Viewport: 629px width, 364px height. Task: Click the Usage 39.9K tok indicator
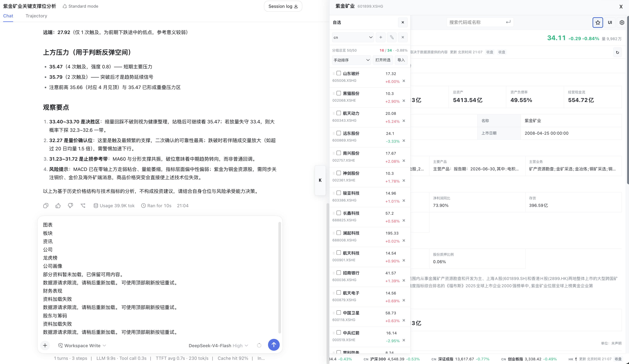tap(114, 206)
